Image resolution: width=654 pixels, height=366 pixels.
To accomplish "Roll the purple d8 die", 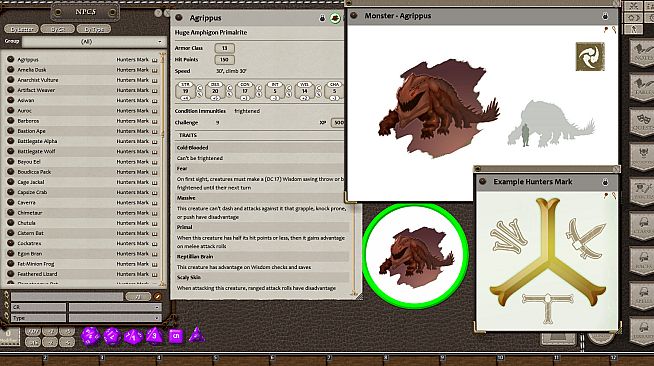I will tap(154, 336).
